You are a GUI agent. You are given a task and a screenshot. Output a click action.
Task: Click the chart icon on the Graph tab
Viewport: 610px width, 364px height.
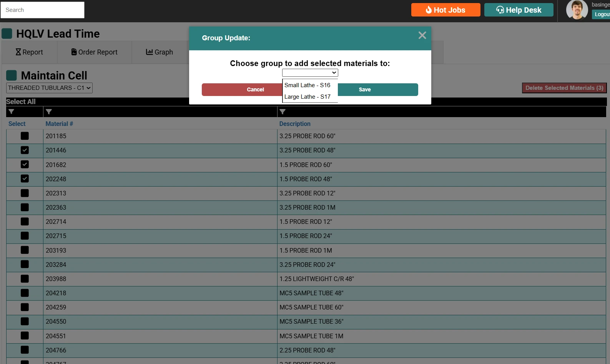(149, 52)
